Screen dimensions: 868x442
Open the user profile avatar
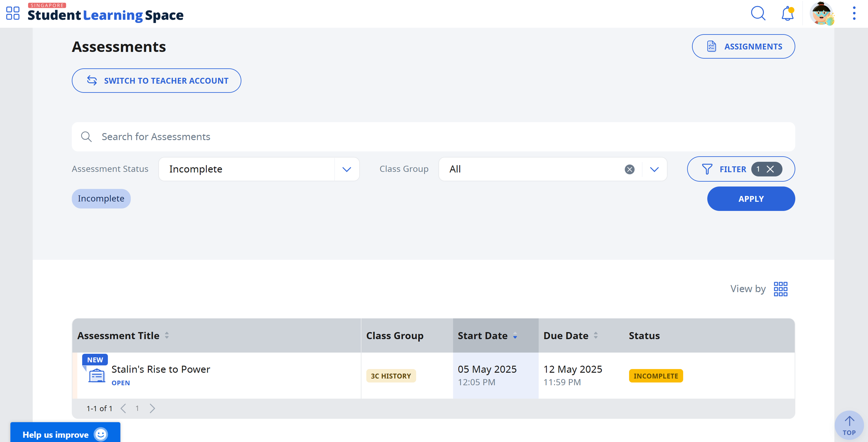pyautogui.click(x=822, y=13)
